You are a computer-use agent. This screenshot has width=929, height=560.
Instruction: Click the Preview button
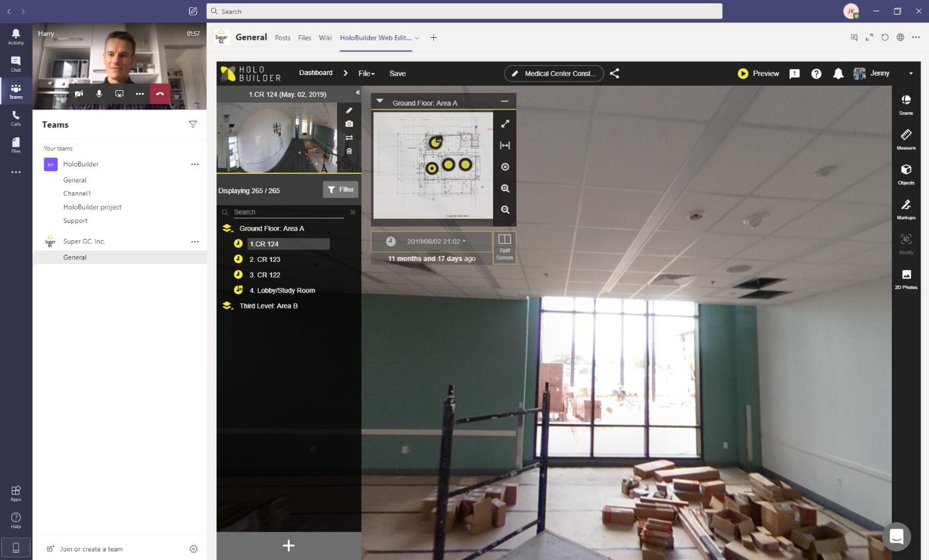758,74
